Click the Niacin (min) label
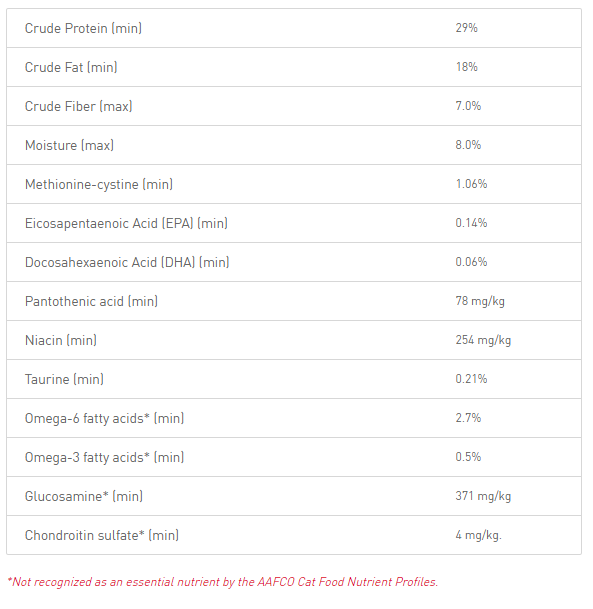The height and width of the screenshot is (609, 593). [x=61, y=340]
